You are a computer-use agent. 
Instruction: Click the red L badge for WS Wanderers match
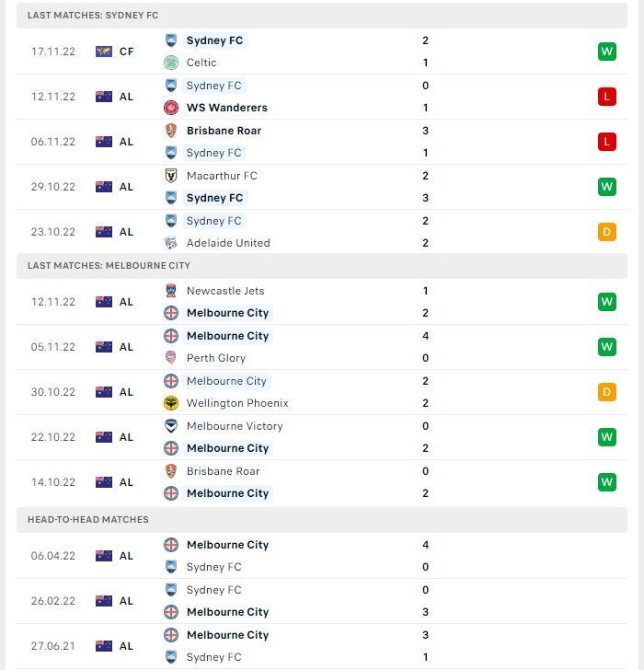[607, 97]
